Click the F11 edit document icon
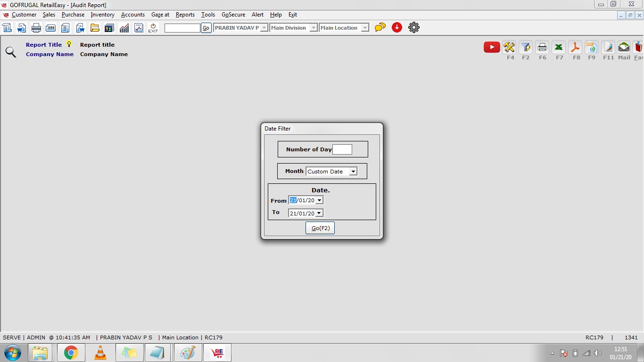This screenshot has width=644, height=362. tap(608, 47)
